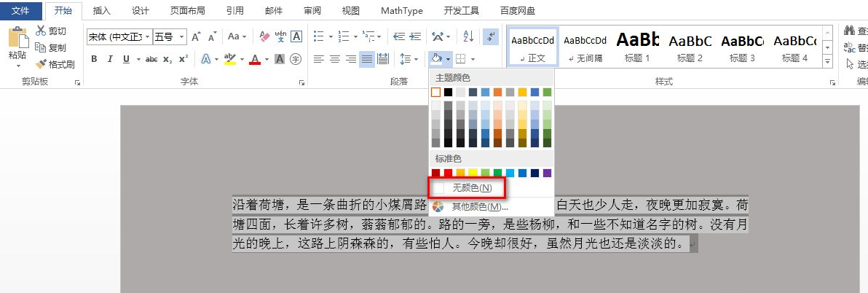Cut selection with 剪切

coord(50,31)
